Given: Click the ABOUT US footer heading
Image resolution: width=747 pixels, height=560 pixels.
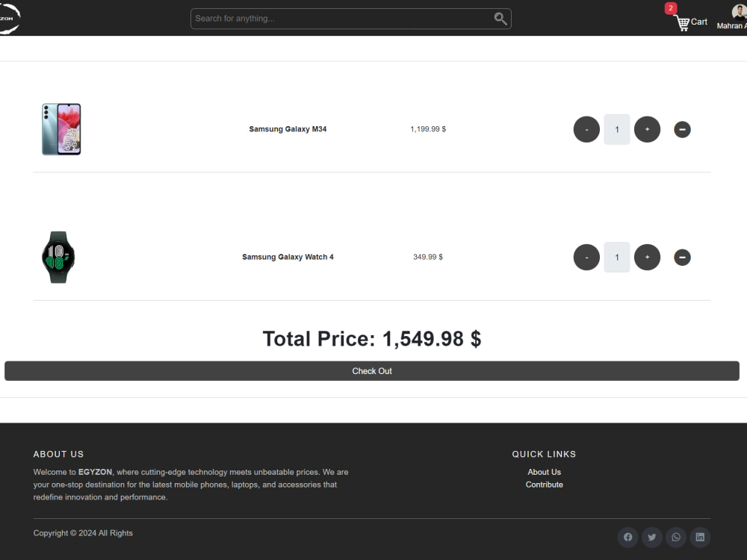Looking at the screenshot, I should point(58,454).
